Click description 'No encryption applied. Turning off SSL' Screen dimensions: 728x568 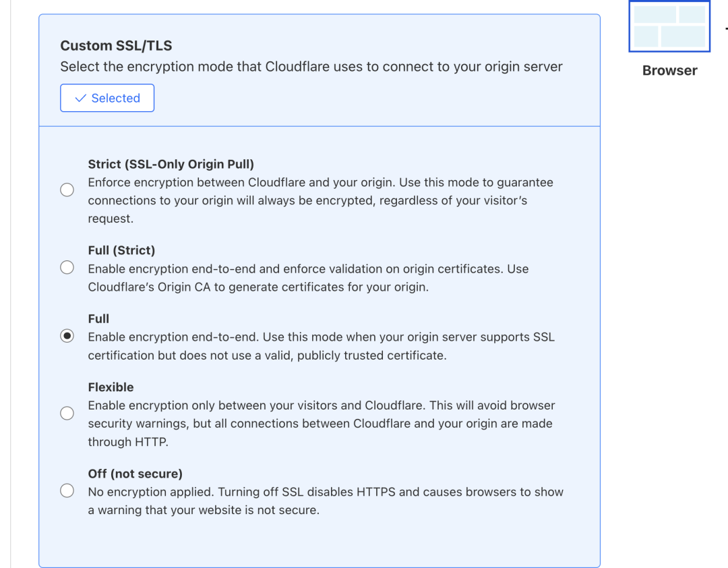click(x=326, y=501)
